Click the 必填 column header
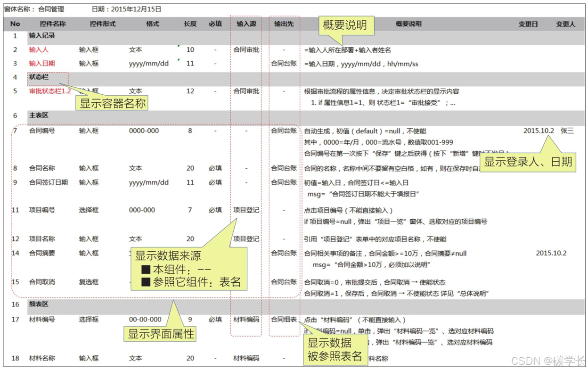Screen dimensions: 588x370 pos(215,24)
